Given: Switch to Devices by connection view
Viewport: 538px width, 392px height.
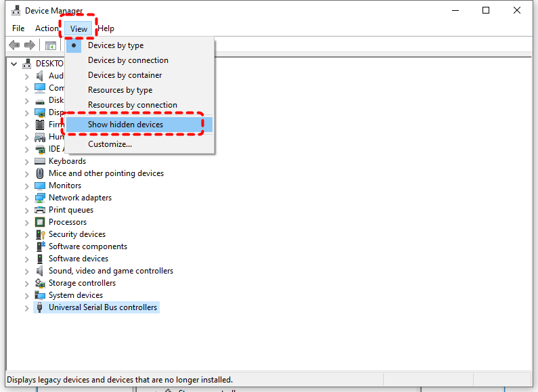Looking at the screenshot, I should pyautogui.click(x=139, y=60).
